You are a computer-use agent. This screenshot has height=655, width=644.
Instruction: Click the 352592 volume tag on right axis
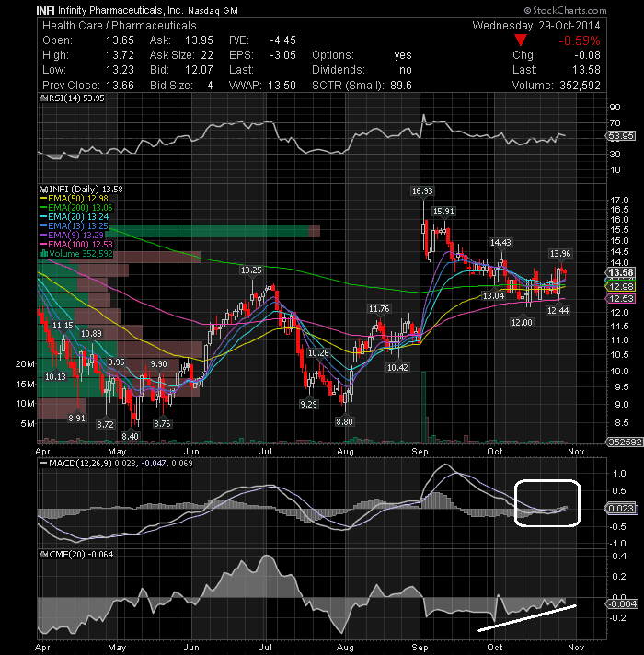(625, 442)
